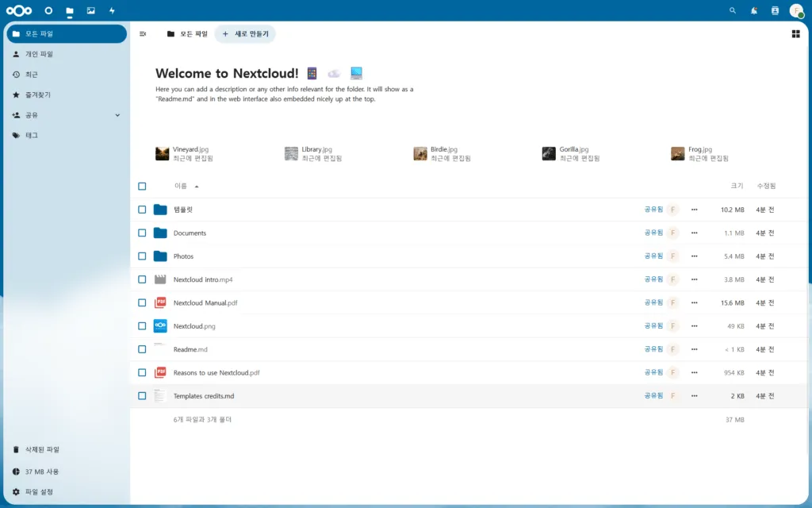This screenshot has width=812, height=508.
Task: Click the Nextcloud logo
Action: [20, 10]
